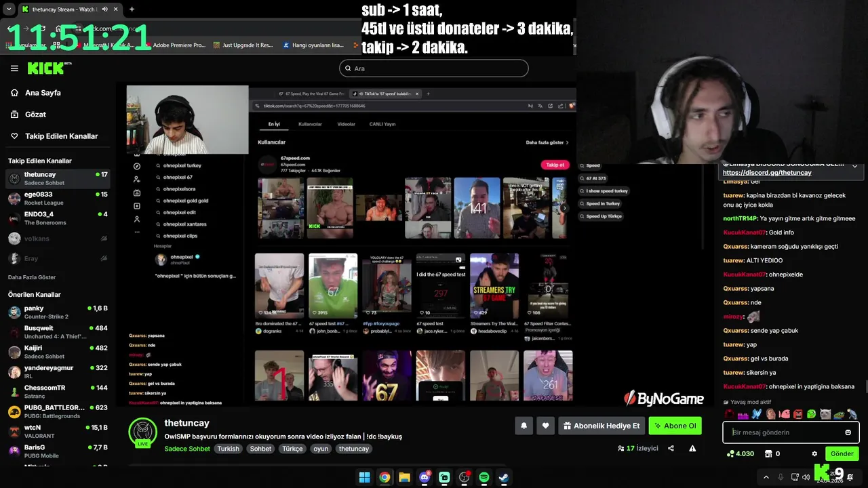Click the share icon beside viewer count
868x488 pixels.
[x=671, y=448]
